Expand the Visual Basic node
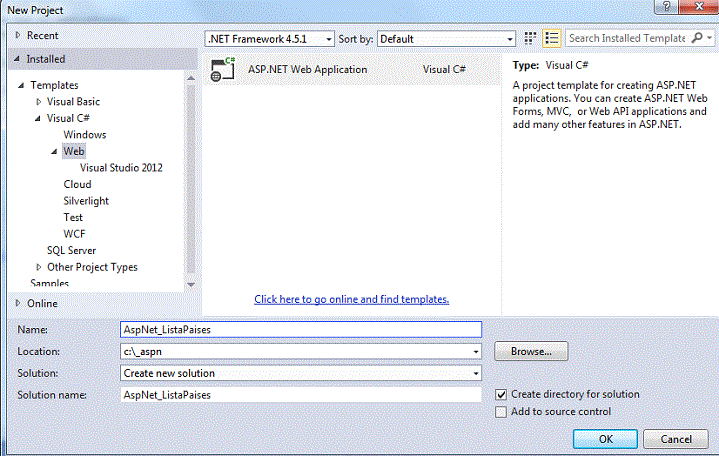The width and height of the screenshot is (719, 456). [39, 102]
